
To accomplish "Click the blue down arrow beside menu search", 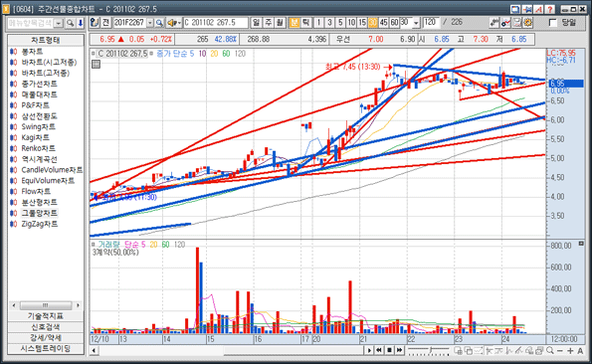I will (81, 23).
